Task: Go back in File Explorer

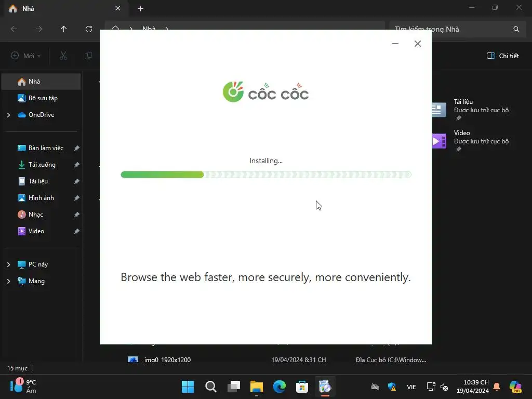Action: coord(14,29)
